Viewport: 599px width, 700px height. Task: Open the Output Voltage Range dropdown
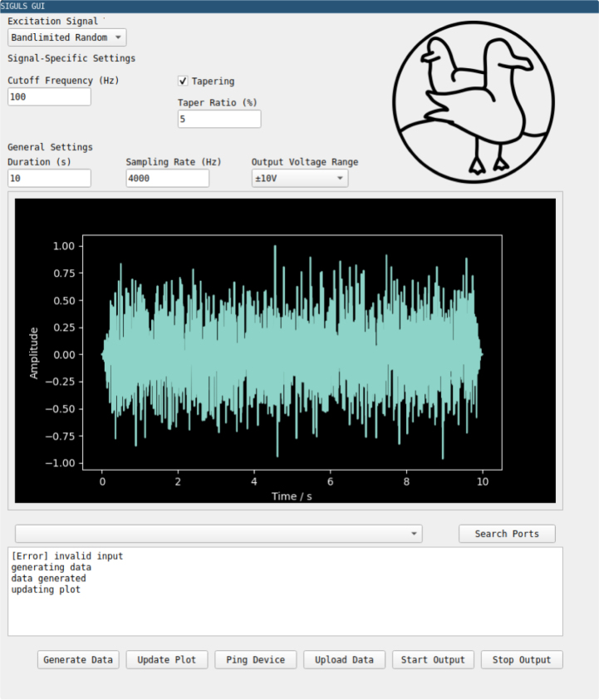point(300,178)
